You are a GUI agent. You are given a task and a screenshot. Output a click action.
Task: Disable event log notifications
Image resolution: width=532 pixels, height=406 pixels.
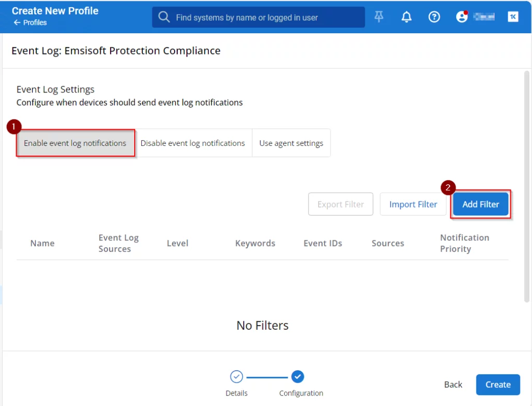193,143
